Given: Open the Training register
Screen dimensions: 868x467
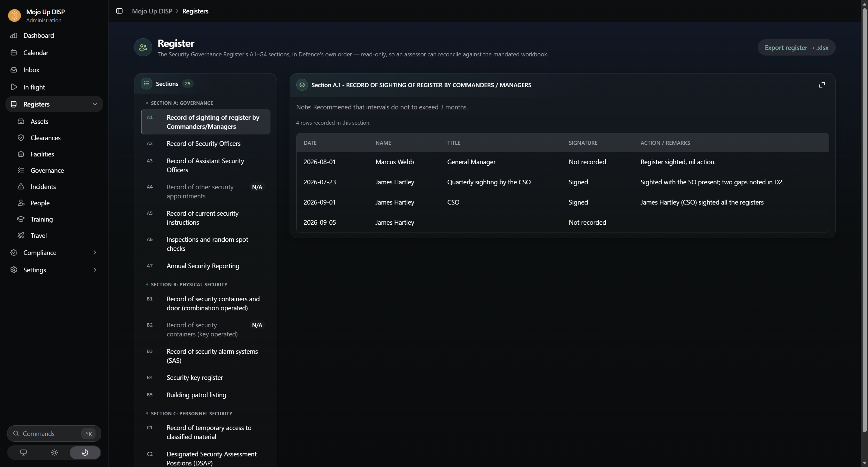Looking at the screenshot, I should click(x=58, y=219).
